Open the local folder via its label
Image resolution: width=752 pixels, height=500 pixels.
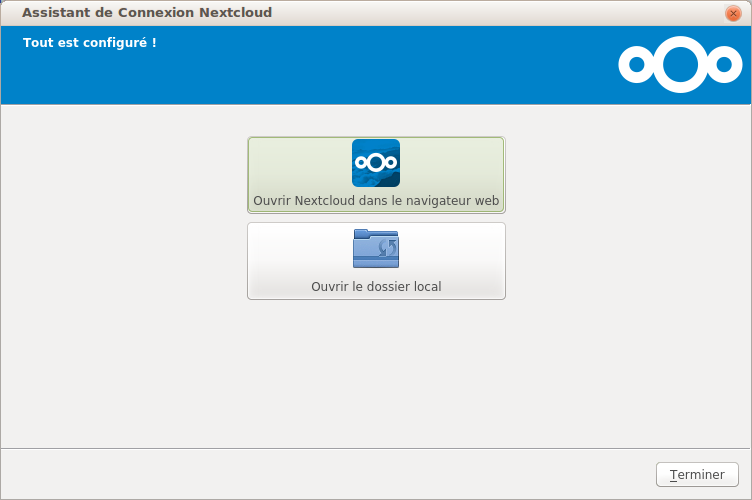pyautogui.click(x=376, y=287)
